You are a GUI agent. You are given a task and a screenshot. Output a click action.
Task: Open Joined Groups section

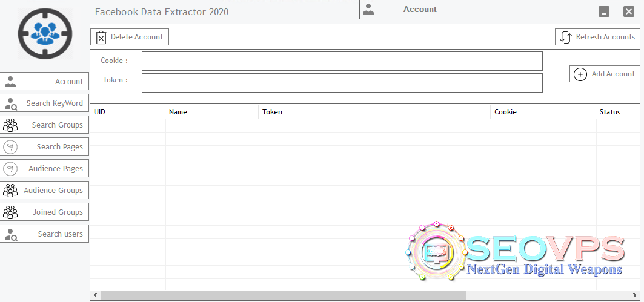point(44,212)
